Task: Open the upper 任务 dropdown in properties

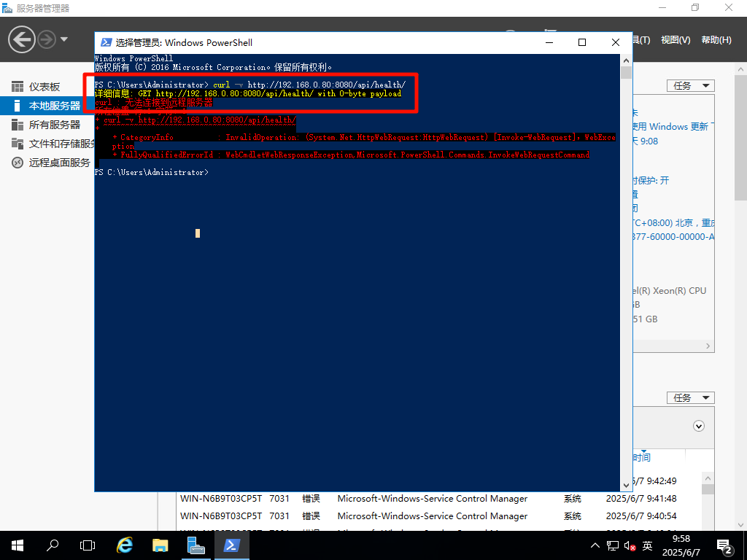Action: pos(690,86)
